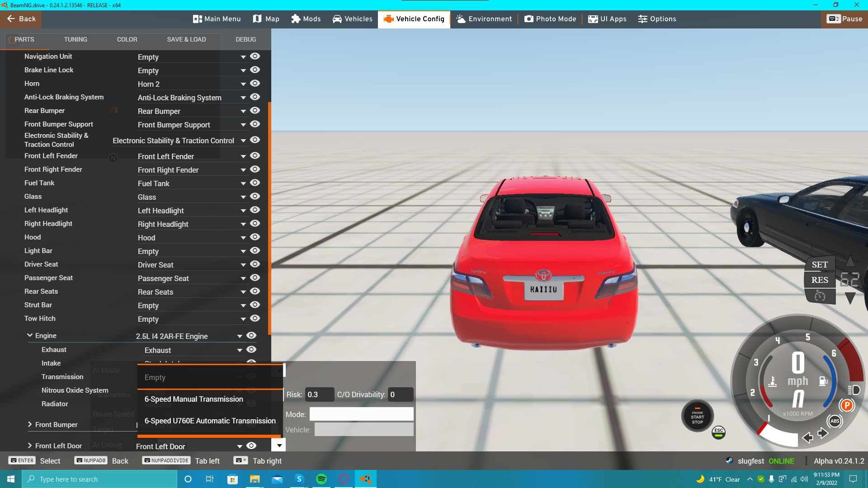
Task: Hide the Hood part with eye icon
Action: click(x=255, y=237)
